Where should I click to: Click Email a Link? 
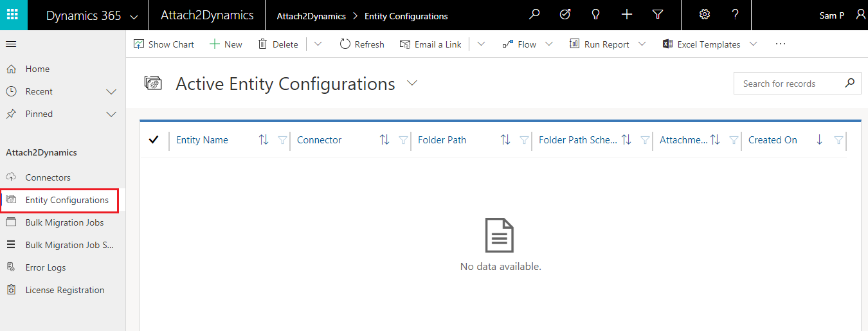click(430, 44)
